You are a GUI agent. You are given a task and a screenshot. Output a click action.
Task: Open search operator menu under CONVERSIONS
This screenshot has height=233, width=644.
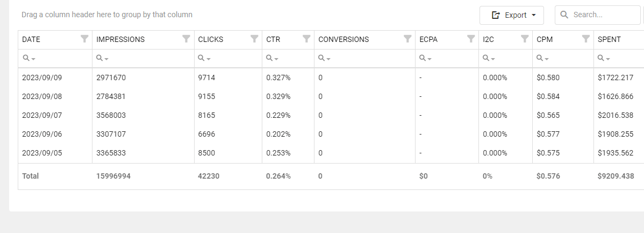click(325, 58)
